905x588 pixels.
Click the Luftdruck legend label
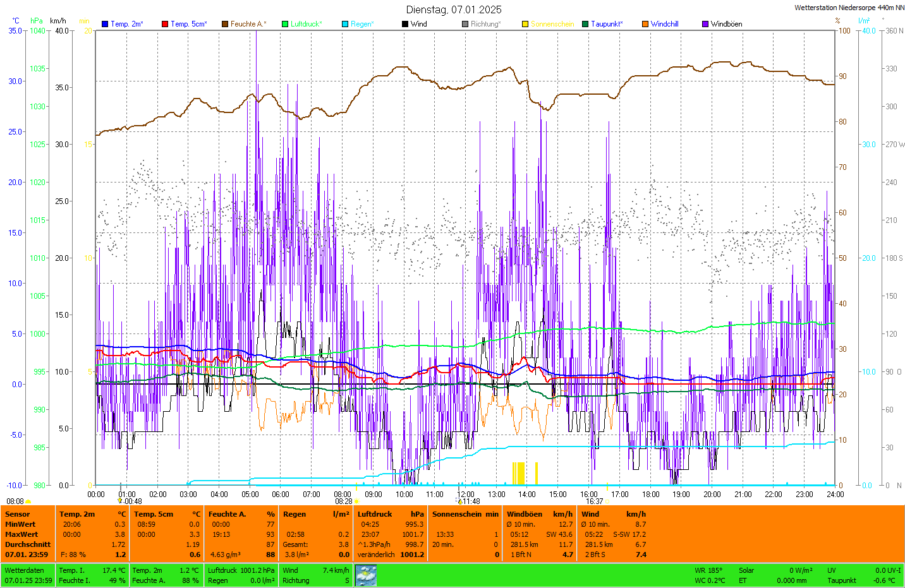point(306,24)
